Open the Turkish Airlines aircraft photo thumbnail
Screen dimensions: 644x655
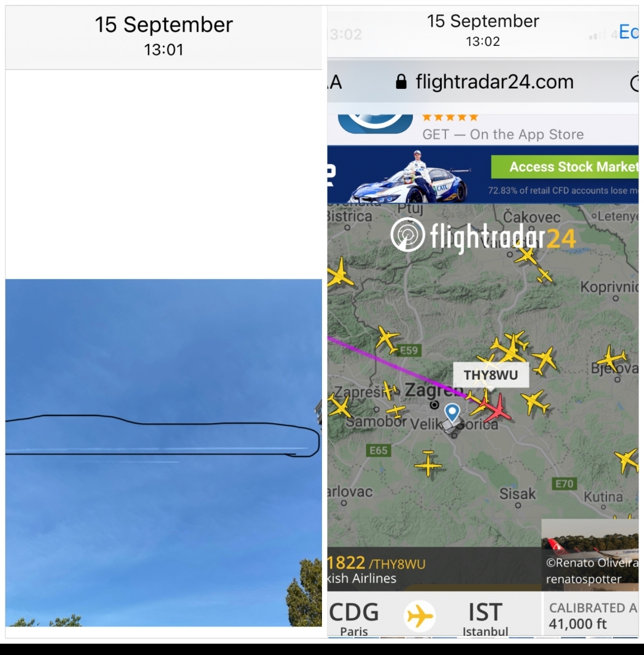coord(590,555)
